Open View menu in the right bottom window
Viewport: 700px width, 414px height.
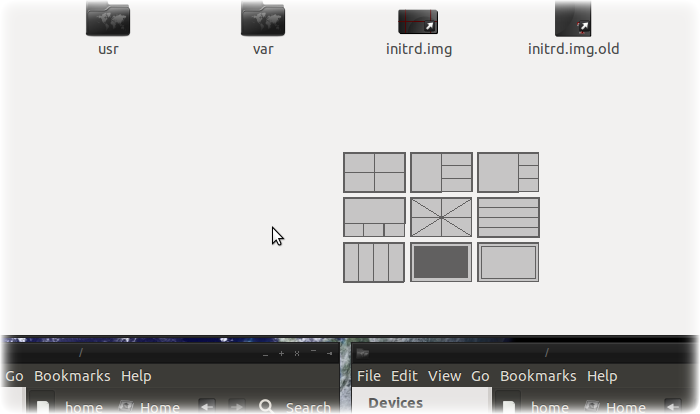pyautogui.click(x=445, y=376)
